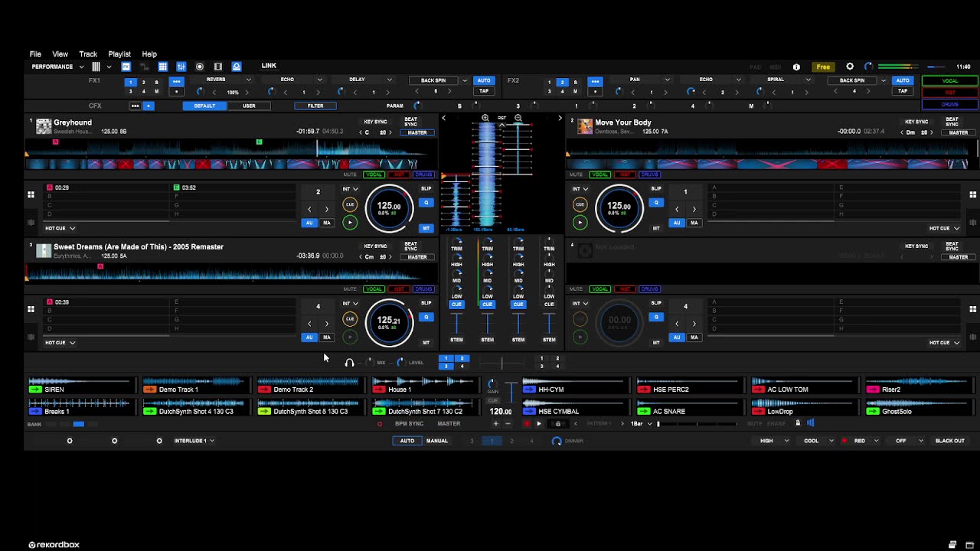Click the deck 1 tempo jog display
This screenshot has height=551, width=980.
coord(389,207)
